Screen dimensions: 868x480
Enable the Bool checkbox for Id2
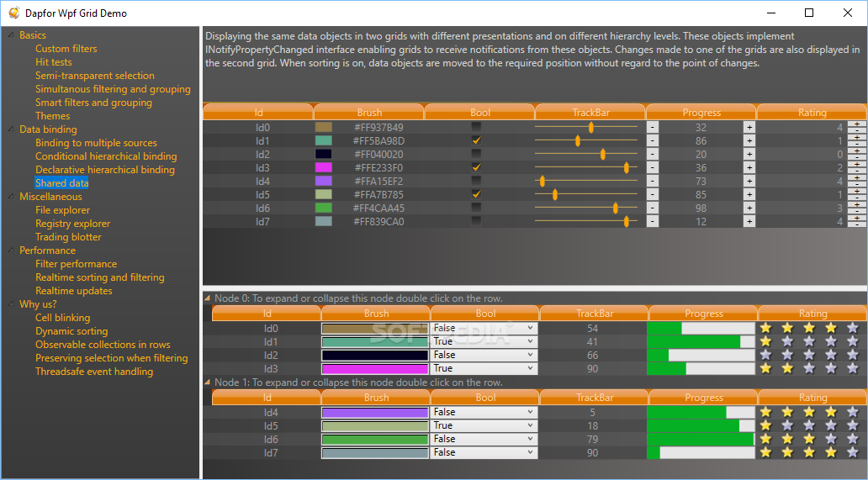click(476, 154)
